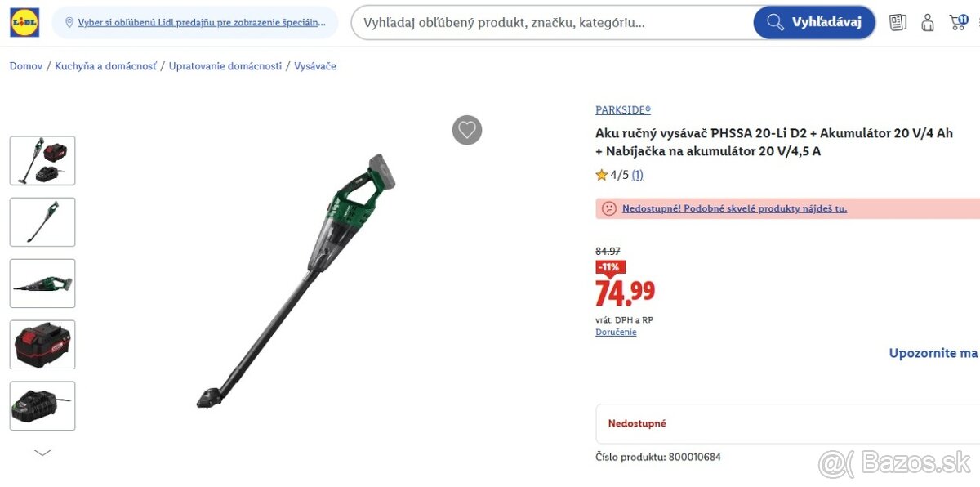The image size is (980, 487).
Task: Expand more product thumbnails with the chevron
Action: (42, 452)
